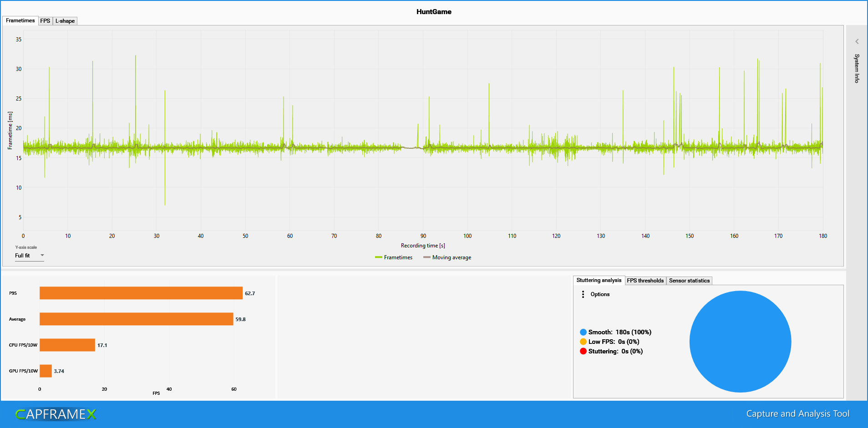The width and height of the screenshot is (868, 428).
Task: Toggle the Moving average legend entry
Action: tap(447, 257)
